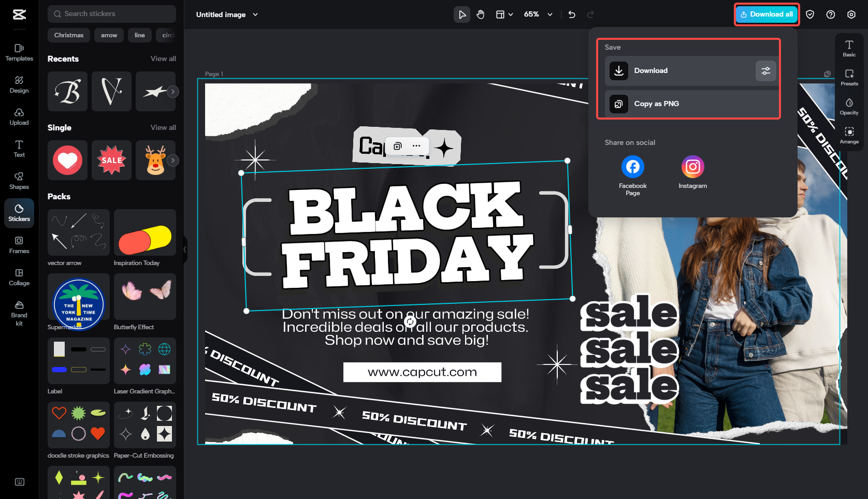Open the Arrange panel
868x499 pixels.
point(849,136)
